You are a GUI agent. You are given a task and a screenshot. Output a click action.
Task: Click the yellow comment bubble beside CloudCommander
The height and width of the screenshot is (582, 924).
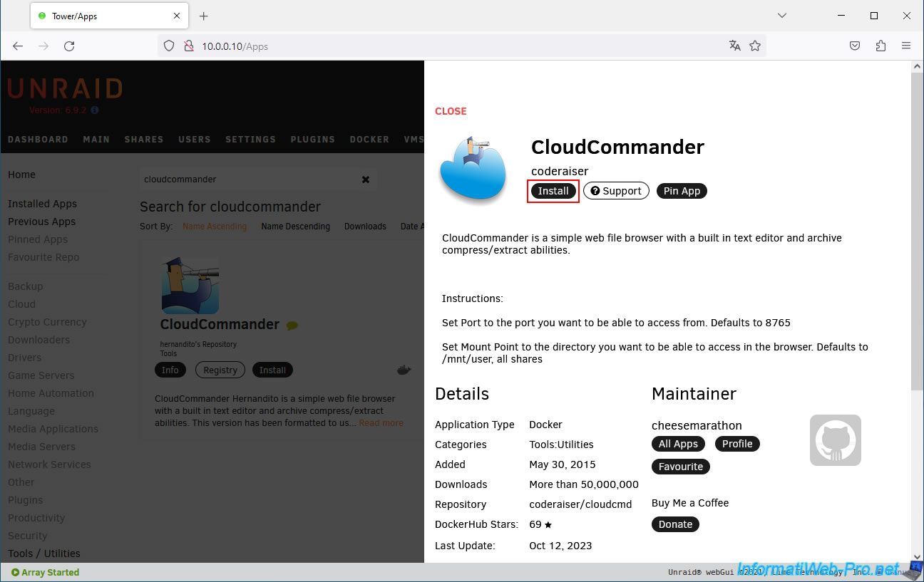[292, 326]
